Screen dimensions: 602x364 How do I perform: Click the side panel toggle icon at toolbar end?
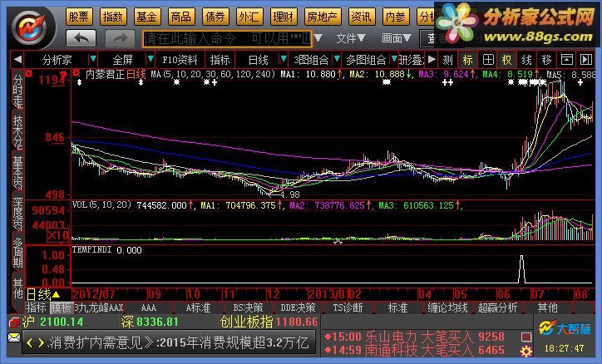coord(586,60)
